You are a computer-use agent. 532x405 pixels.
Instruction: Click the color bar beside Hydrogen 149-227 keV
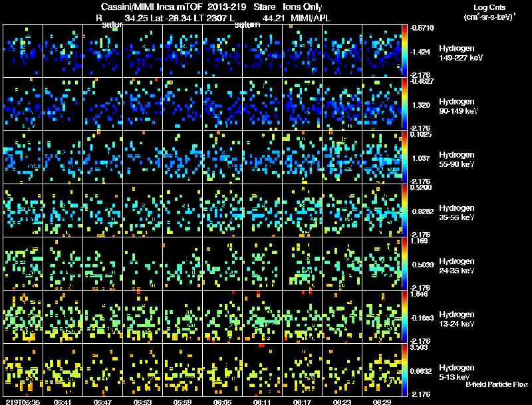pyautogui.click(x=404, y=51)
